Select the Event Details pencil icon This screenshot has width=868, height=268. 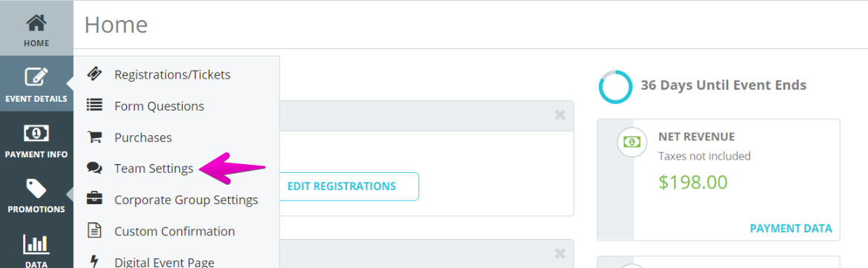pyautogui.click(x=36, y=76)
